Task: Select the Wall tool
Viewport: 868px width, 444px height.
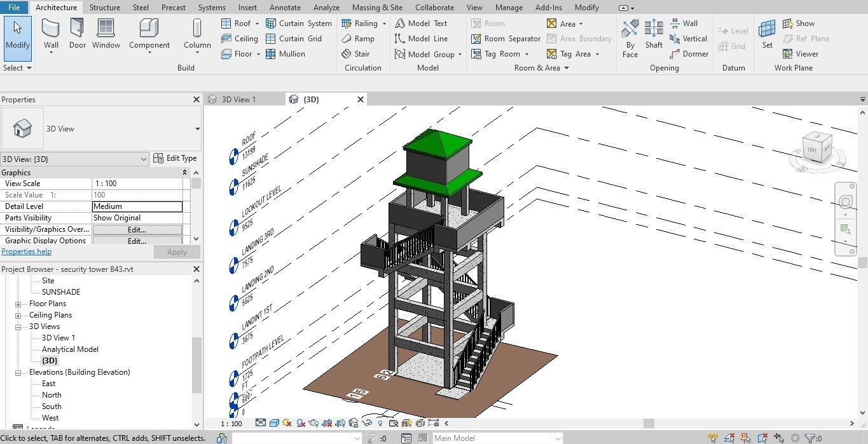Action: point(51,35)
